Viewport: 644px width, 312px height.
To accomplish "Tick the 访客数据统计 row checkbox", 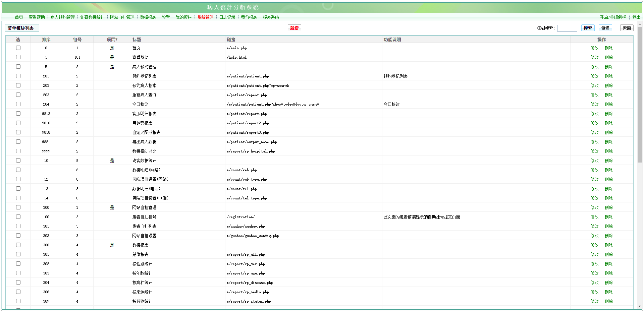I will point(18,161).
